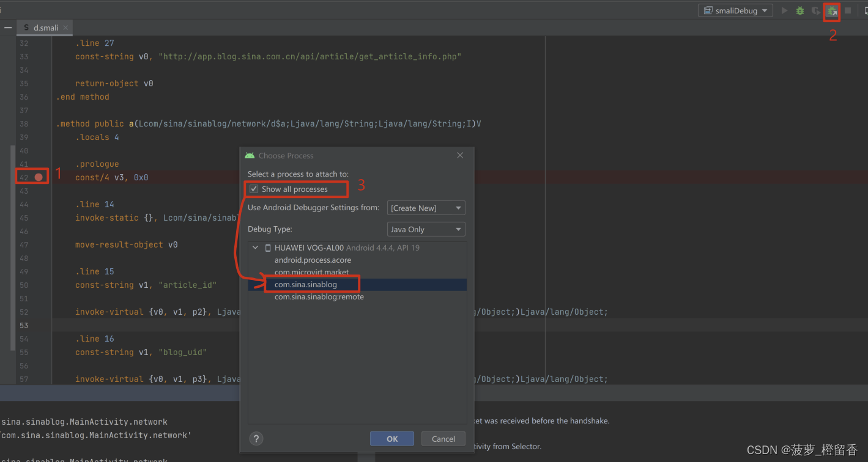Close the Choose Process dialog
Image resolution: width=868 pixels, height=462 pixels.
(x=461, y=156)
